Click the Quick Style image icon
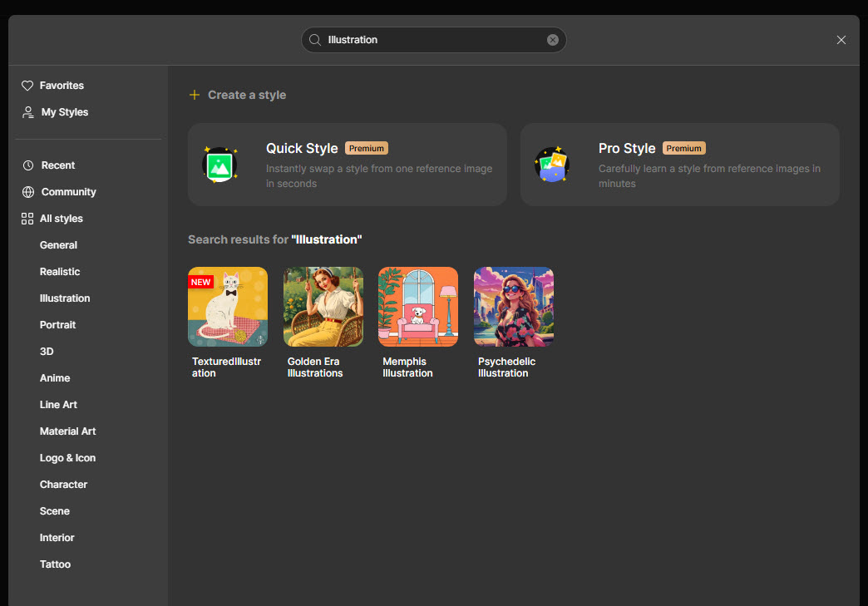The width and height of the screenshot is (868, 606). coord(219,164)
